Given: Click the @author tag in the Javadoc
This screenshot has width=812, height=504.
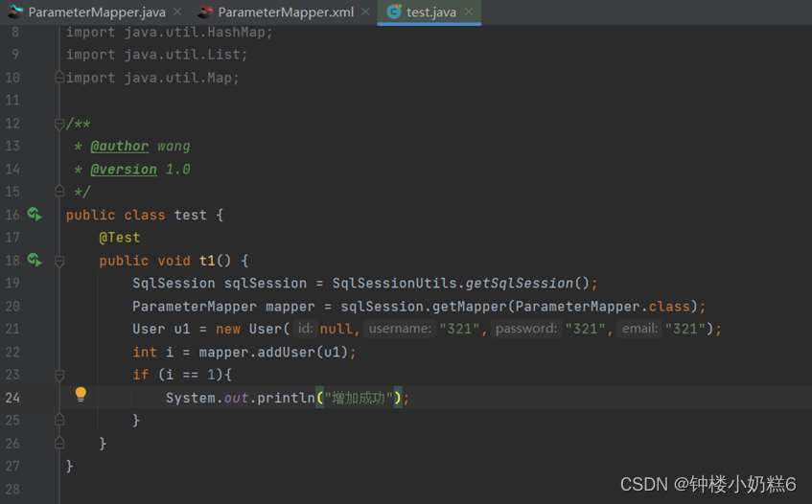Looking at the screenshot, I should pyautogui.click(x=120, y=147).
